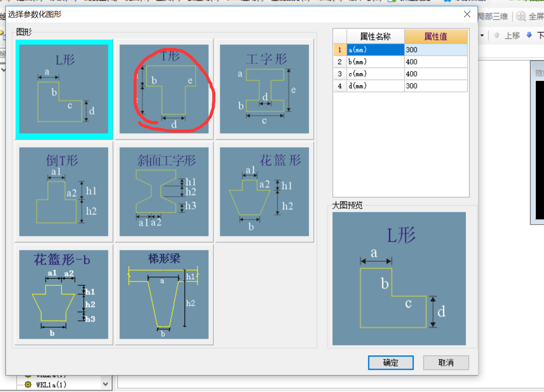The width and height of the screenshot is (544, 392).
Task: Select the a(mm) property name cell
Action: pyautogui.click(x=376, y=49)
